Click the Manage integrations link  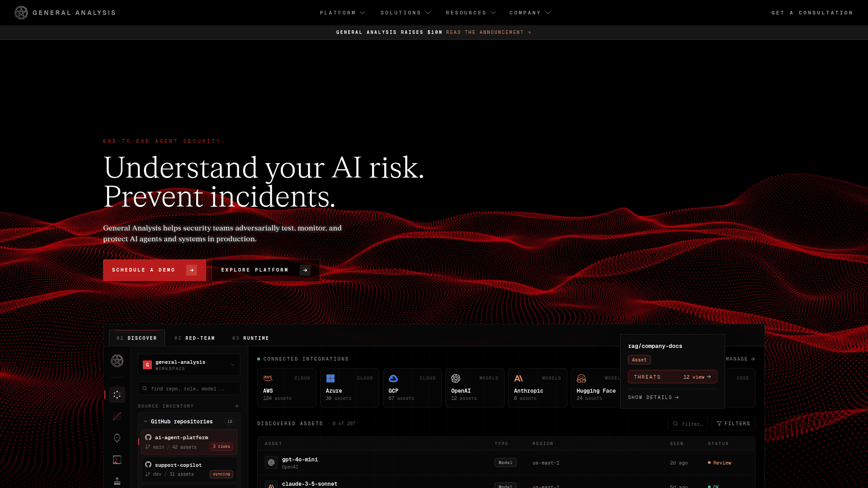741,359
